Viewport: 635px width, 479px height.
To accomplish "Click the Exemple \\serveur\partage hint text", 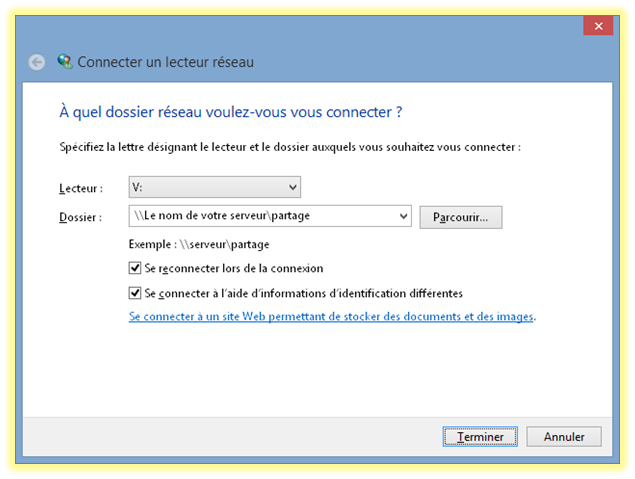I will [199, 244].
